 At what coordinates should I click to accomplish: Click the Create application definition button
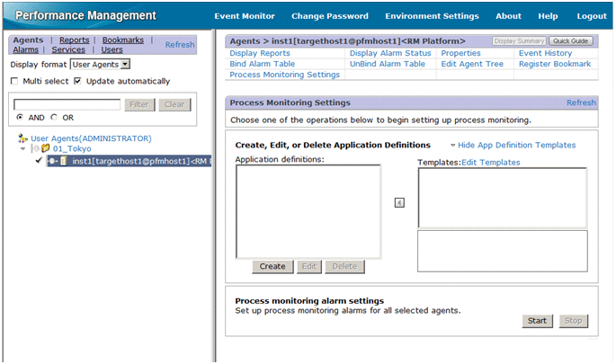click(x=272, y=266)
